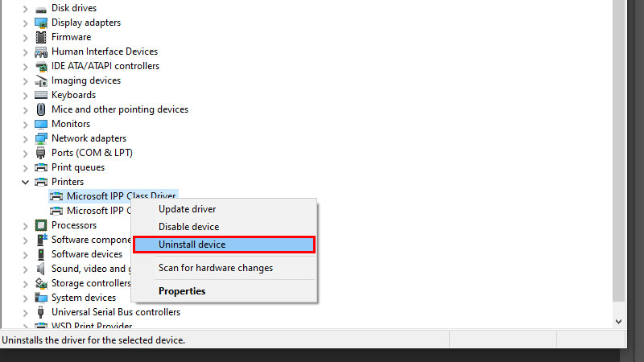This screenshot has height=362, width=644.
Task: Click the Keyboards icon
Action: coord(41,95)
